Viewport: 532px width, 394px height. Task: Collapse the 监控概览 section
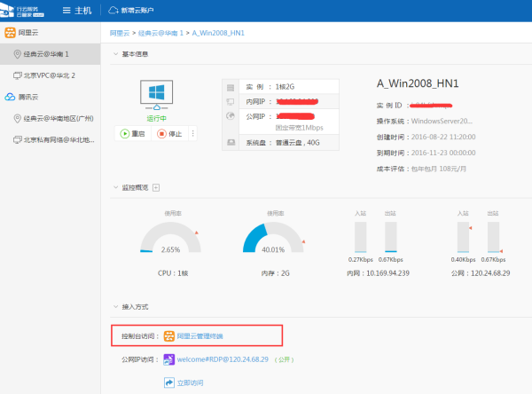click(x=115, y=187)
